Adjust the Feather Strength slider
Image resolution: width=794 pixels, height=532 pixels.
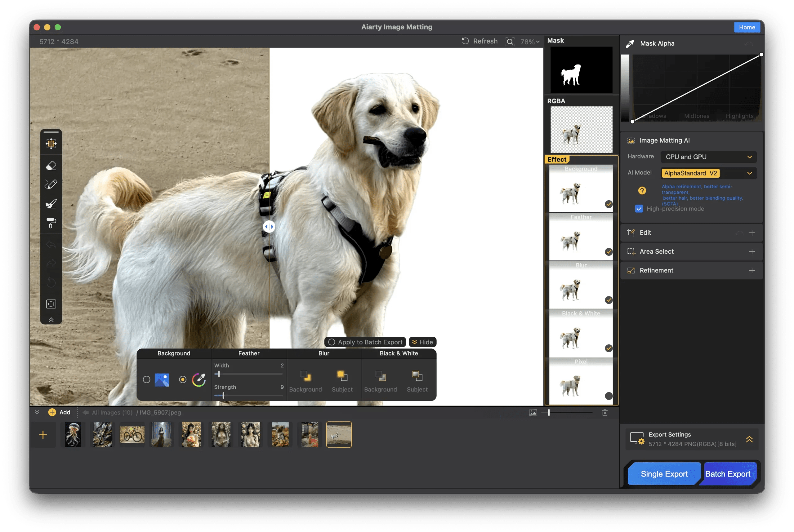click(223, 396)
